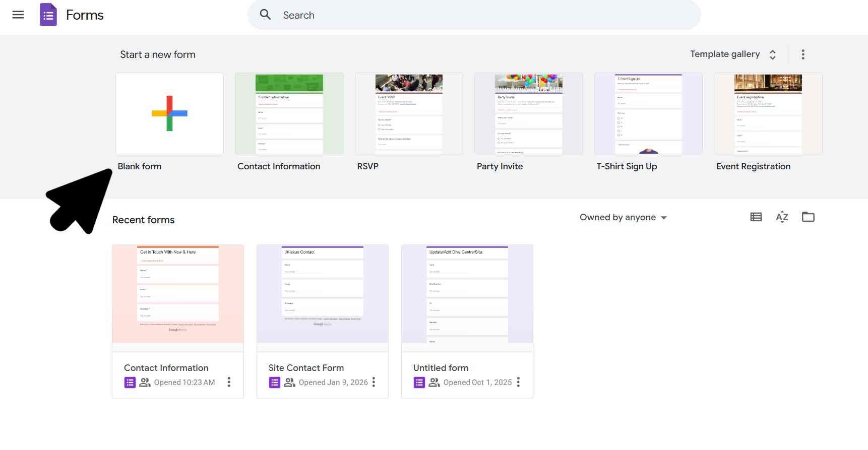
Task: Open the more options menu beside Template gallery
Action: click(803, 54)
